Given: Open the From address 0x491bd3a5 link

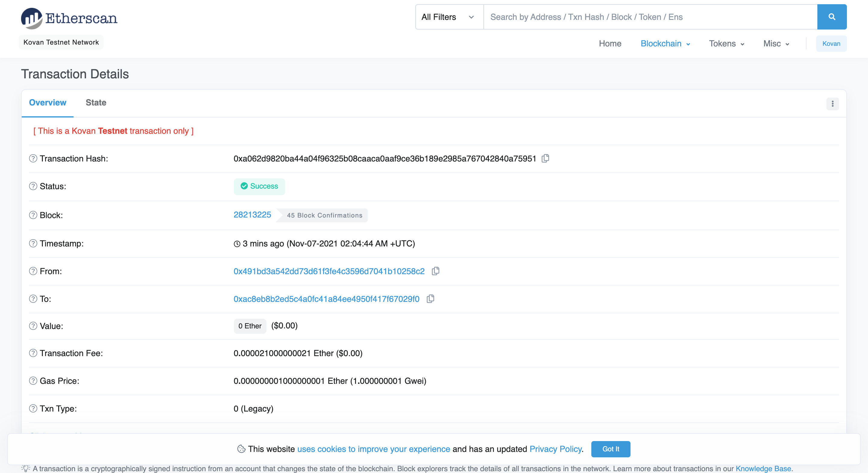Looking at the screenshot, I should click(329, 271).
